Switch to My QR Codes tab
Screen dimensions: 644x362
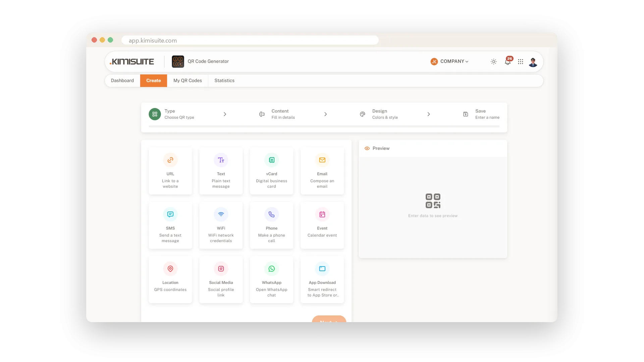[187, 80]
